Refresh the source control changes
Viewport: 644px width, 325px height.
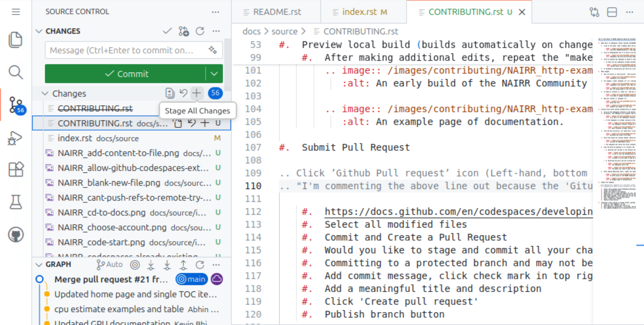200,31
